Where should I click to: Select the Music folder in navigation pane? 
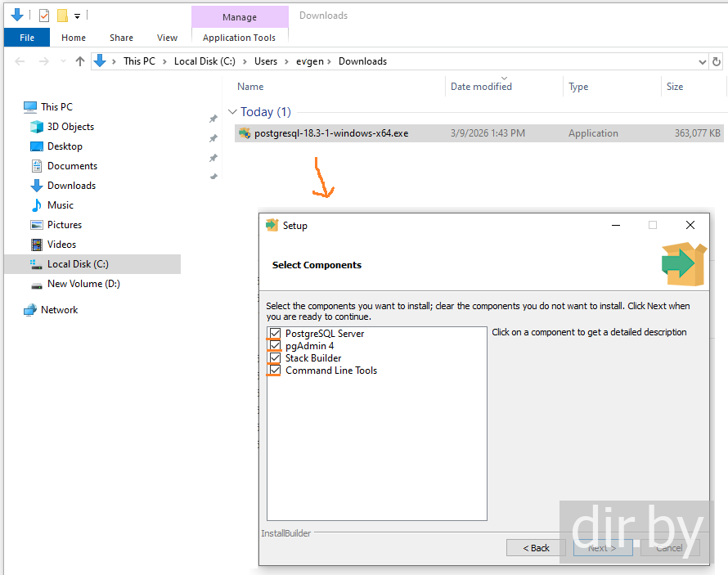(x=60, y=205)
